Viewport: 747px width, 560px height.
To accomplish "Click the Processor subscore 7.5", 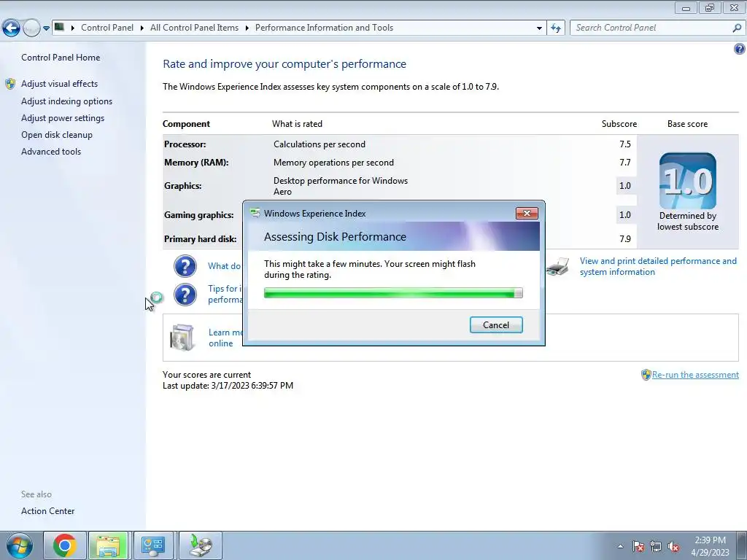I will [x=625, y=144].
